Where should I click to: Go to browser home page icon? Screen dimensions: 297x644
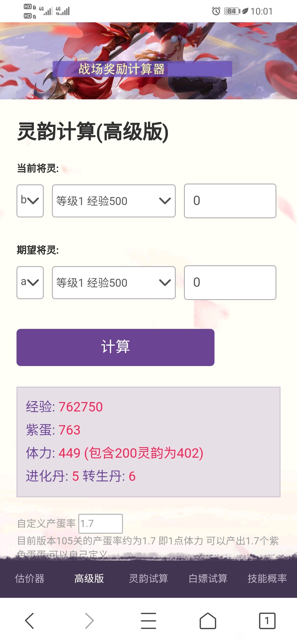coord(208,621)
